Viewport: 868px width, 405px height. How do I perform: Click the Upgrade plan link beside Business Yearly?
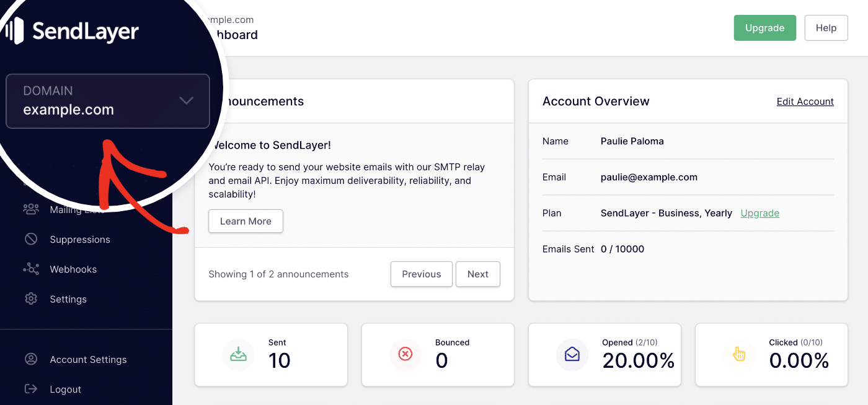click(759, 212)
